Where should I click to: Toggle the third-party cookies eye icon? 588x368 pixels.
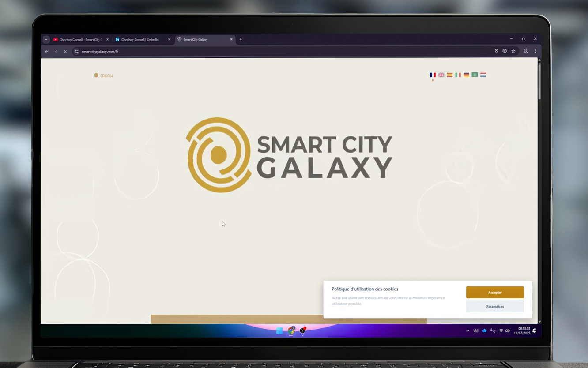click(x=505, y=51)
